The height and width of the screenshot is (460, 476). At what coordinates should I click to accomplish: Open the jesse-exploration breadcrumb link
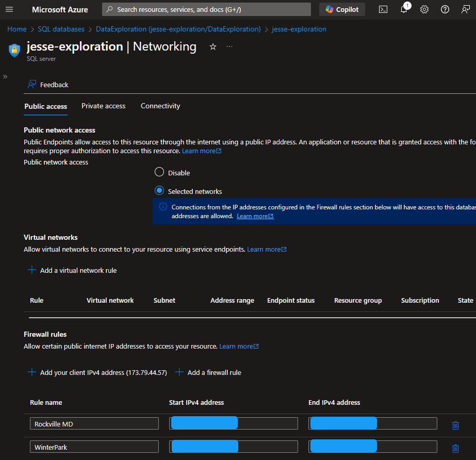(299, 29)
